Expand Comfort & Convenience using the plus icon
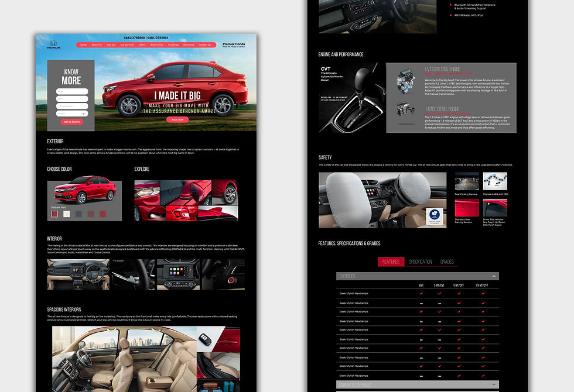 [x=494, y=385]
